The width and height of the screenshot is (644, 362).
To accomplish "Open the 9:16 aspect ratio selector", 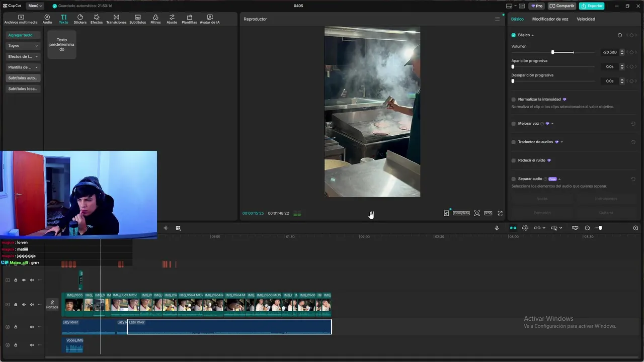I will [x=488, y=213].
